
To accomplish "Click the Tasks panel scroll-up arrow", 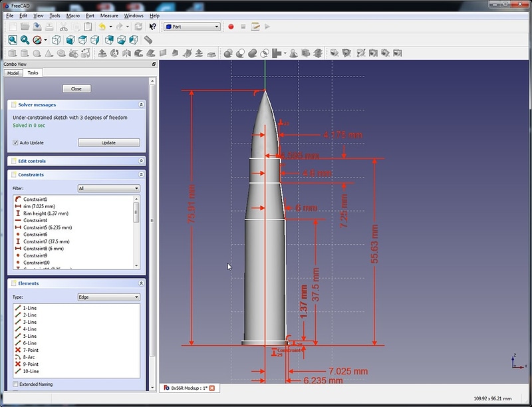I will 152,81.
